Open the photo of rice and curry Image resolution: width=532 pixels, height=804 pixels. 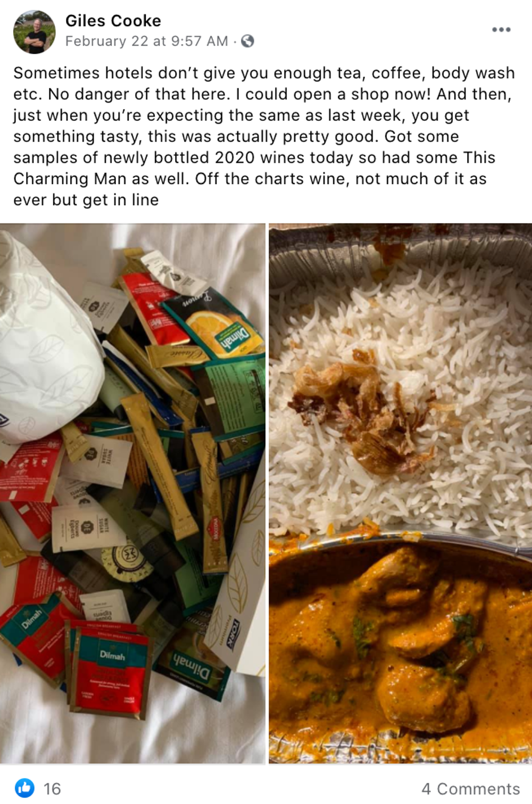400,494
